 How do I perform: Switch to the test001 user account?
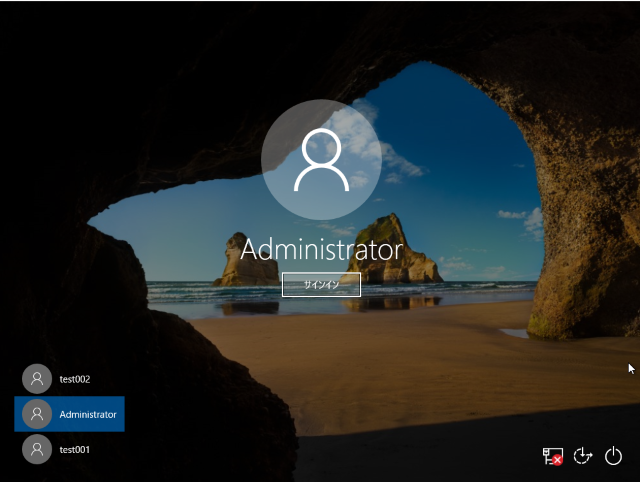tap(69, 449)
